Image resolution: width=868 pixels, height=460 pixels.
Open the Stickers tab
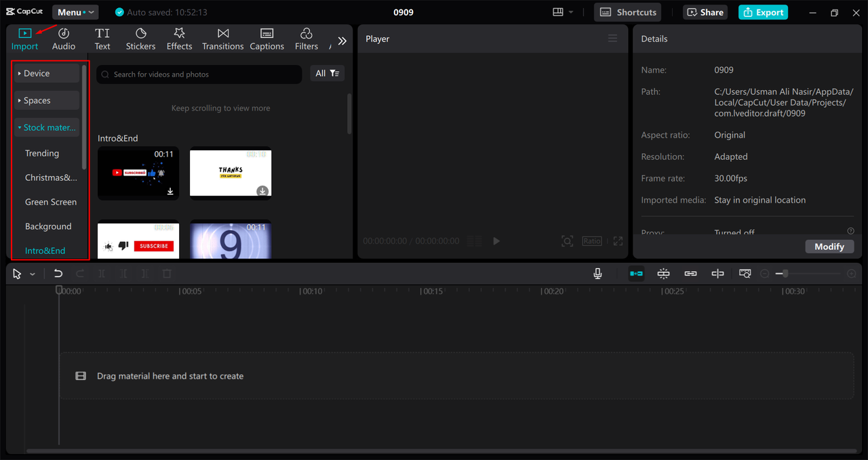click(x=140, y=39)
